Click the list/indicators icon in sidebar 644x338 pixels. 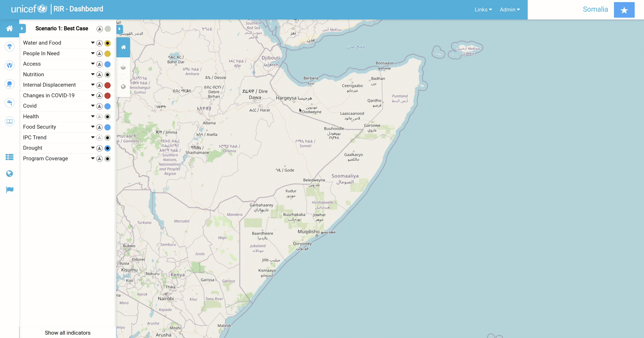point(9,157)
